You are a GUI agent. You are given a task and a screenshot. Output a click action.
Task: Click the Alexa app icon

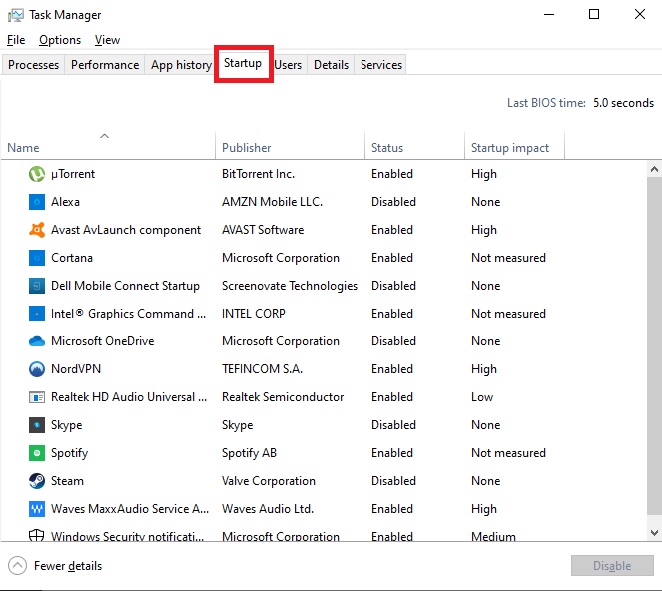tap(37, 202)
